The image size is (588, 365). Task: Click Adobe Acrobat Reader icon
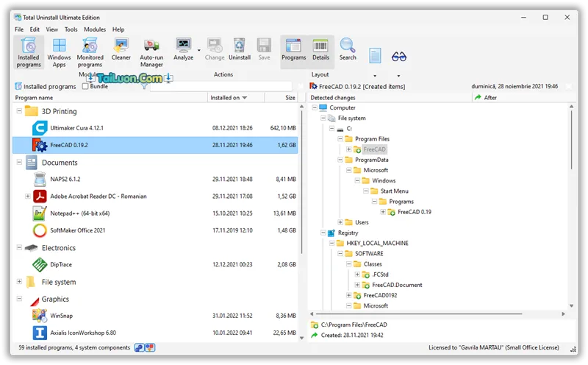(40, 196)
